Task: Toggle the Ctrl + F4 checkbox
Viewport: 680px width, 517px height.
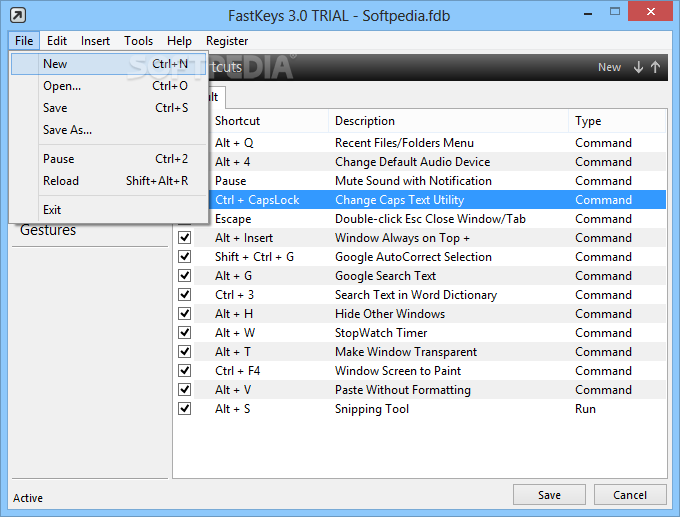Action: point(184,371)
